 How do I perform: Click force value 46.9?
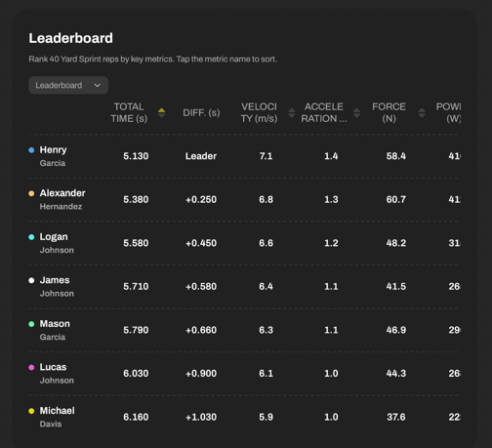(396, 330)
